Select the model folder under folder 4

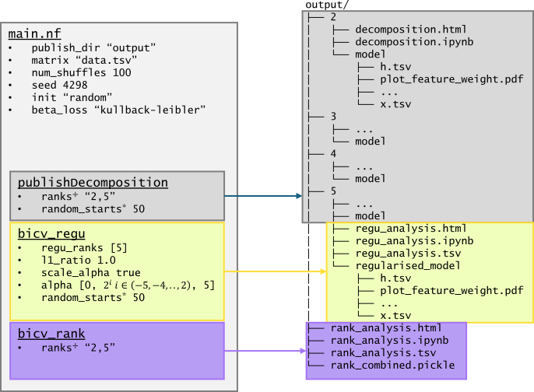(371, 179)
